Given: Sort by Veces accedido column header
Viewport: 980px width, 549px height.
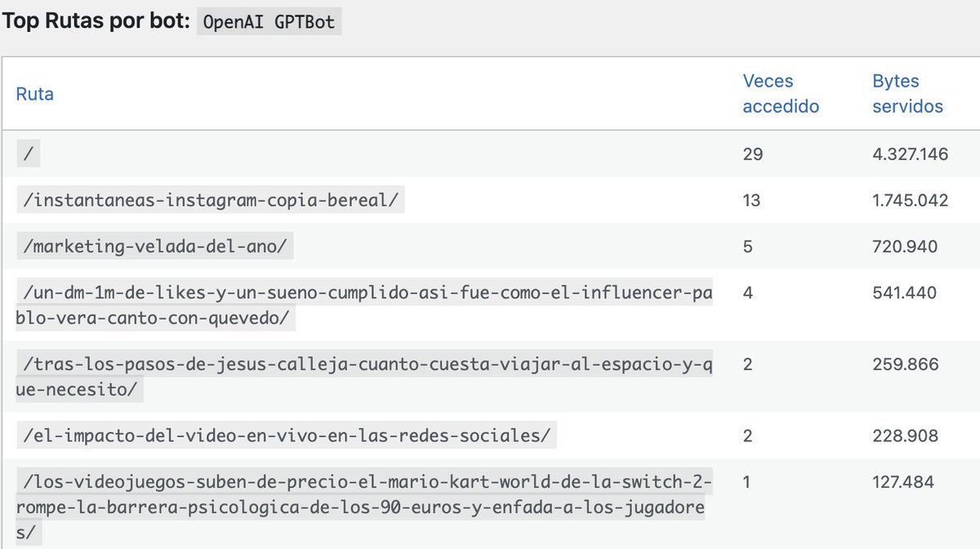Looking at the screenshot, I should [781, 94].
